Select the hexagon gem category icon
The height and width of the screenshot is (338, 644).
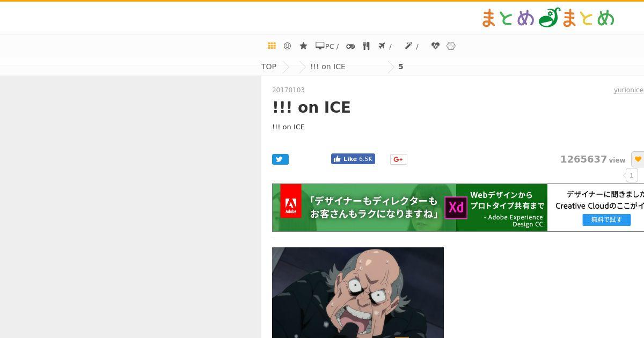tap(451, 46)
